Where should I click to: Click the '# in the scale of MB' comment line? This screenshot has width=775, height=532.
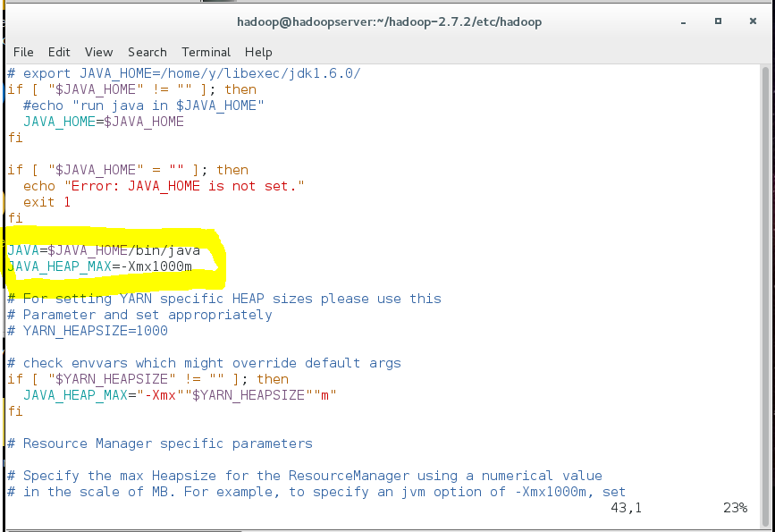click(x=316, y=492)
